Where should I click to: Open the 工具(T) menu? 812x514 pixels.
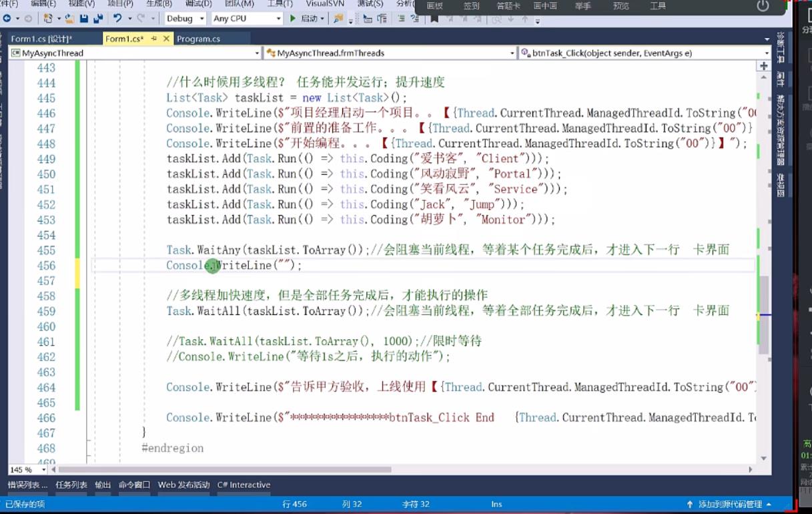point(280,4)
